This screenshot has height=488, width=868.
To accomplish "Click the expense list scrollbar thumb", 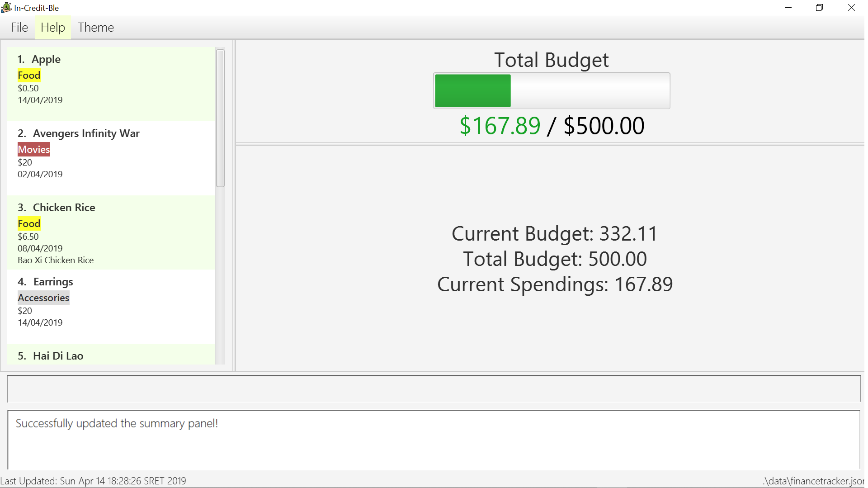I will (220, 118).
